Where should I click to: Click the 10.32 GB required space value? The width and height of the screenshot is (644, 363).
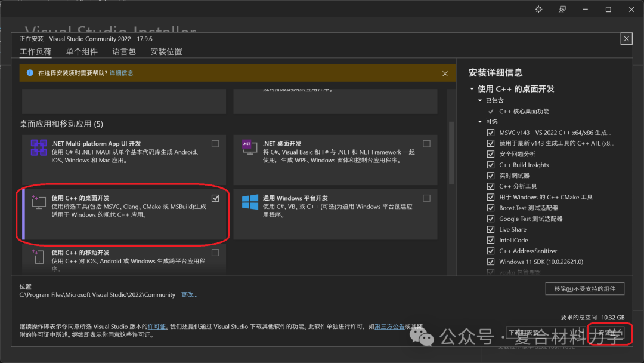pyautogui.click(x=612, y=318)
